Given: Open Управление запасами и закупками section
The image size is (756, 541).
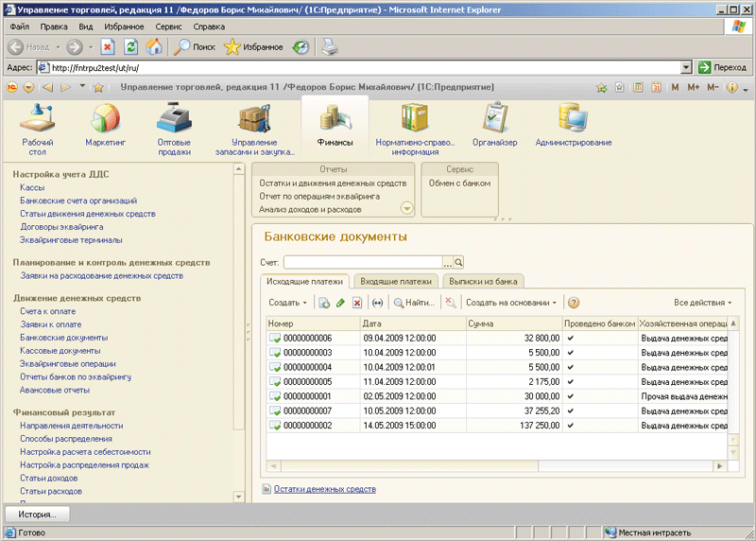Looking at the screenshot, I should (254, 129).
